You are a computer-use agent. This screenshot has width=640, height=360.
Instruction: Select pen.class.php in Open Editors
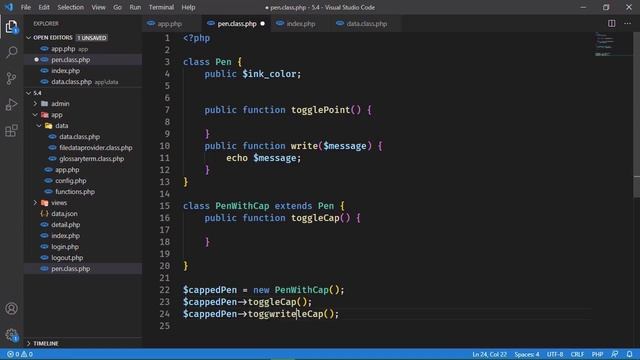[83, 60]
